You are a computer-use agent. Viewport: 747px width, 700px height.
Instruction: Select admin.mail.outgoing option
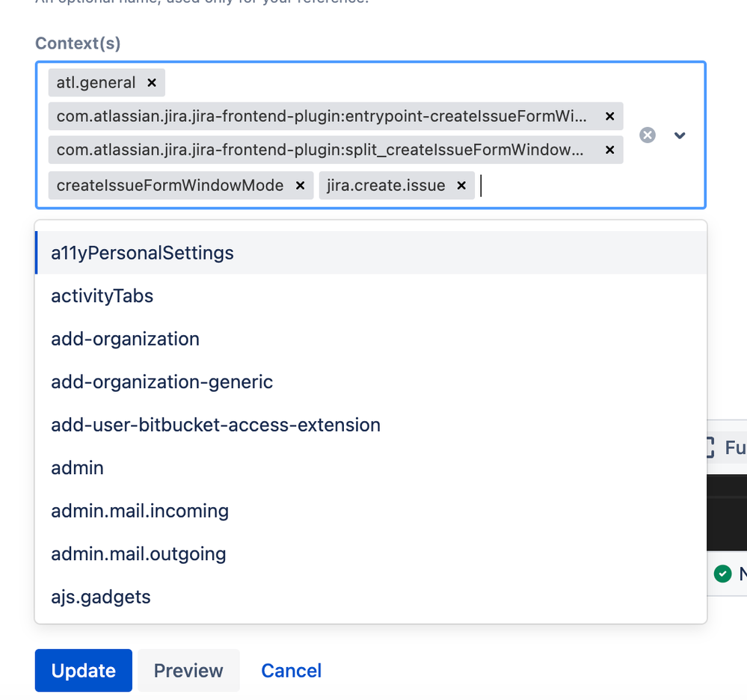pyautogui.click(x=371, y=553)
